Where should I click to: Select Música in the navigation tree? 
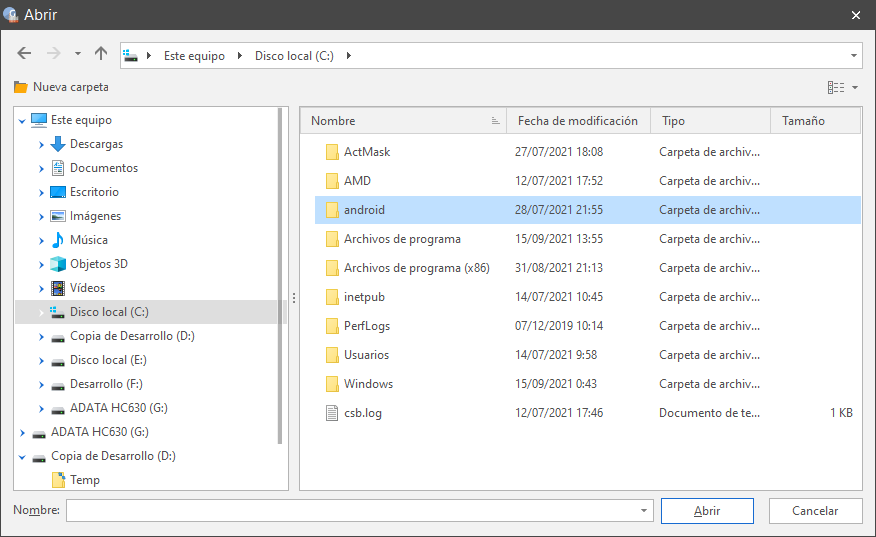click(88, 240)
